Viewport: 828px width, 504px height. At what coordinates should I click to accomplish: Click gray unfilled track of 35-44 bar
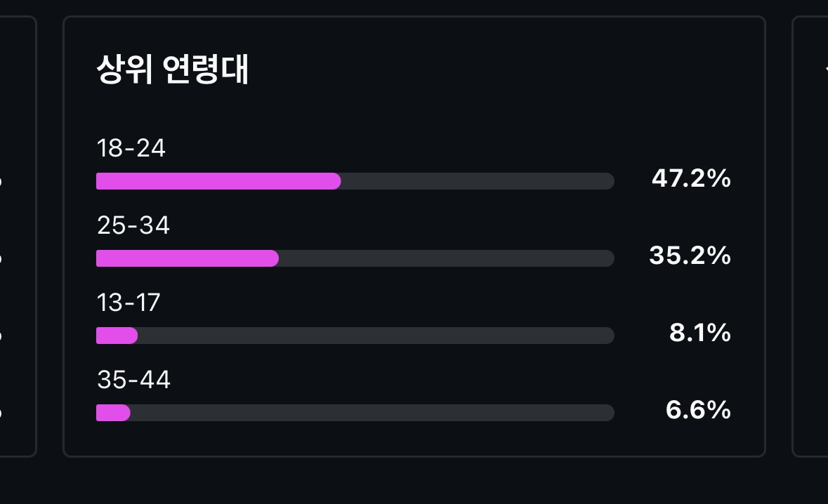(x=372, y=413)
